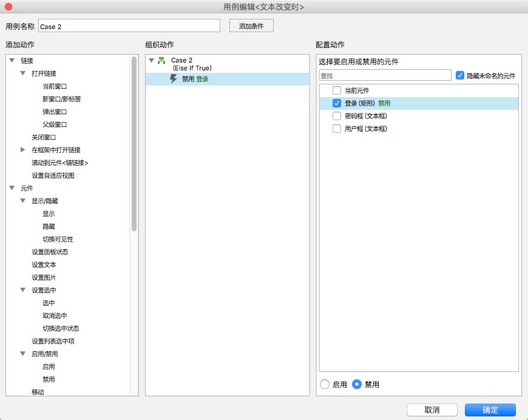Select the 切换选中状态 action

tap(61, 328)
